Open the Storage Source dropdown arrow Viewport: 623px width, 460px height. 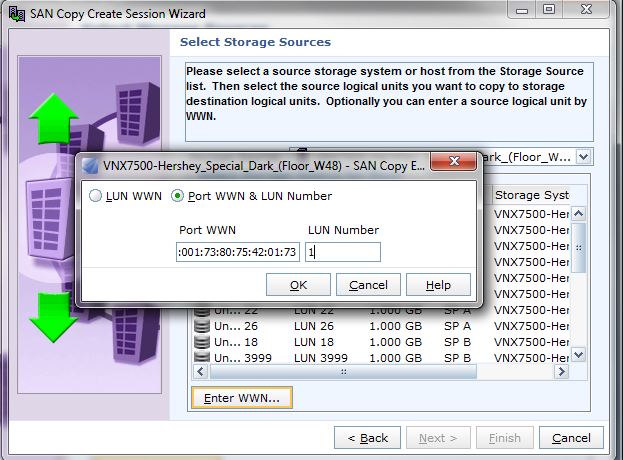583,157
